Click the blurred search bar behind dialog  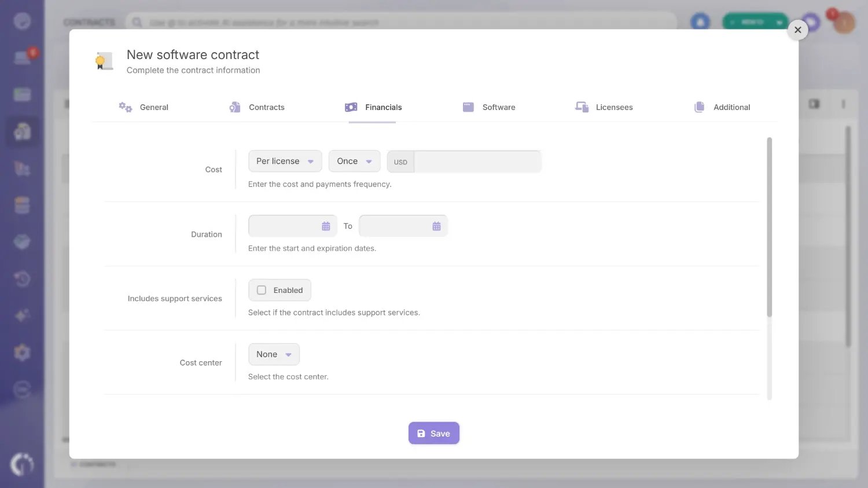click(400, 22)
